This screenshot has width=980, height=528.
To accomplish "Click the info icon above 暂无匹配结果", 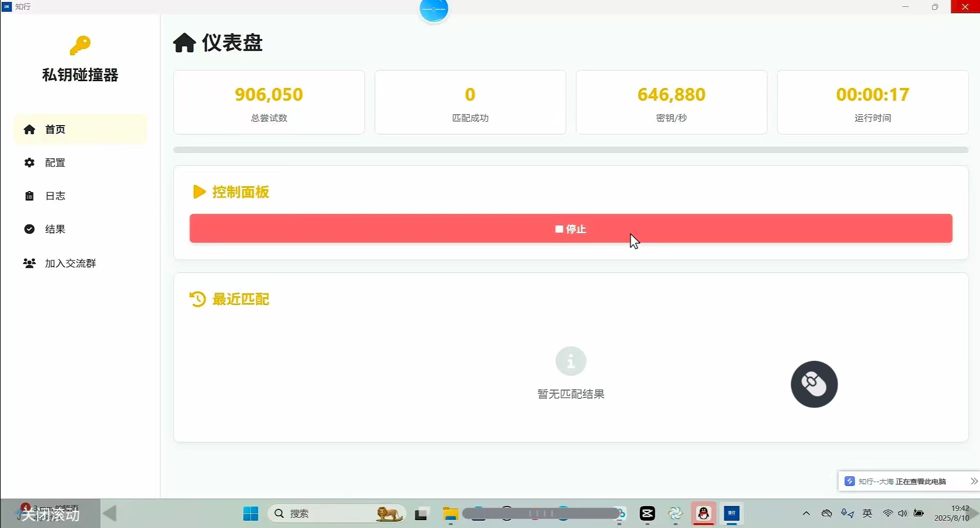I will (570, 361).
